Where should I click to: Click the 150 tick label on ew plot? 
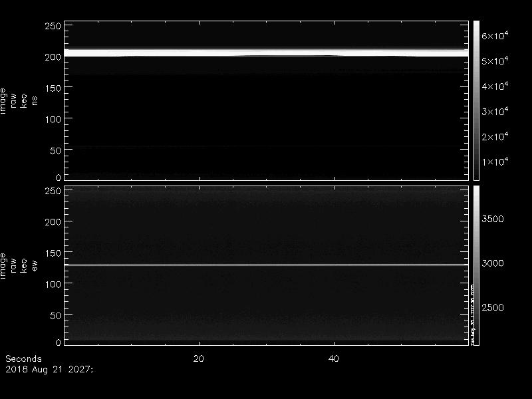53,253
